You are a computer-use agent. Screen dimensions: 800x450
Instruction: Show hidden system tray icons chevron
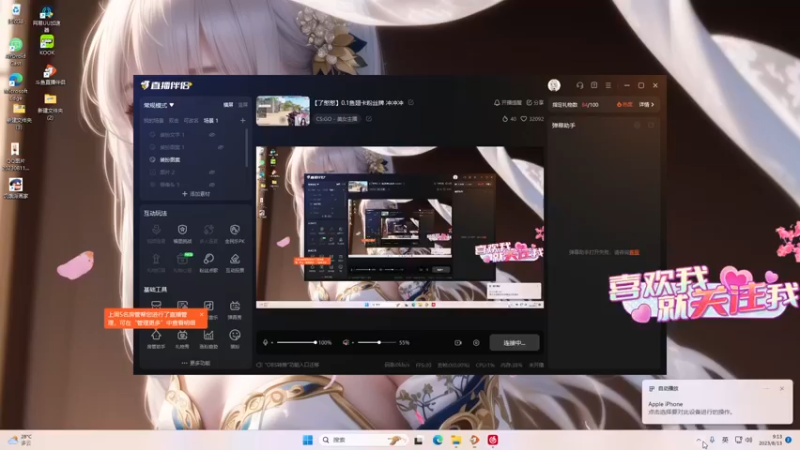click(x=699, y=440)
